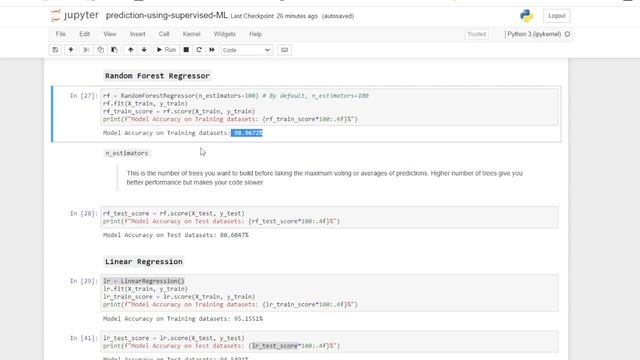Paste cells below icon
The image size is (640, 360).
tap(114, 50)
